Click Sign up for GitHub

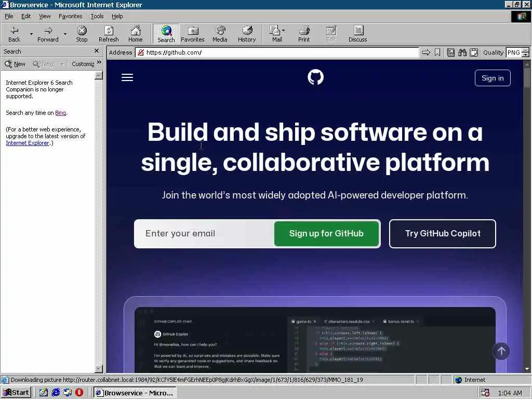pyautogui.click(x=326, y=233)
